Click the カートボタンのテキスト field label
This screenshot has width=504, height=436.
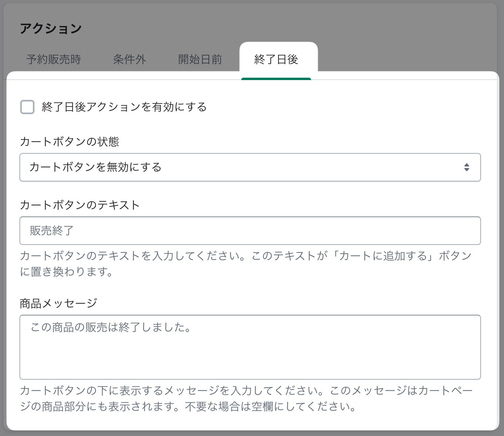80,205
